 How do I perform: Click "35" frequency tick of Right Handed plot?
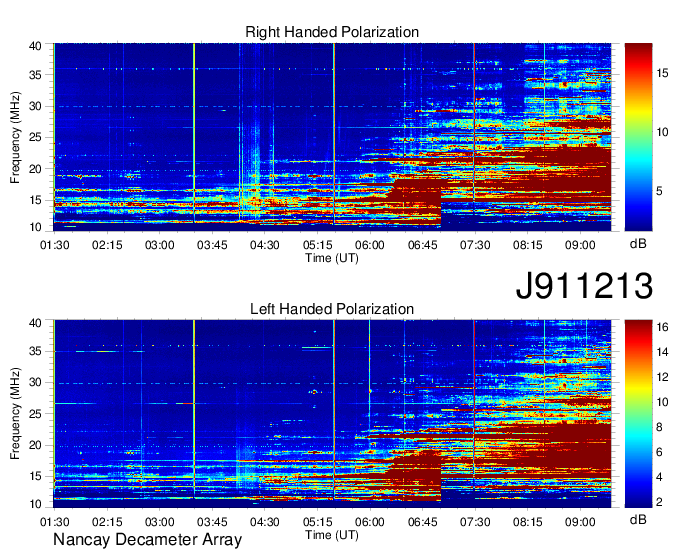coord(35,75)
